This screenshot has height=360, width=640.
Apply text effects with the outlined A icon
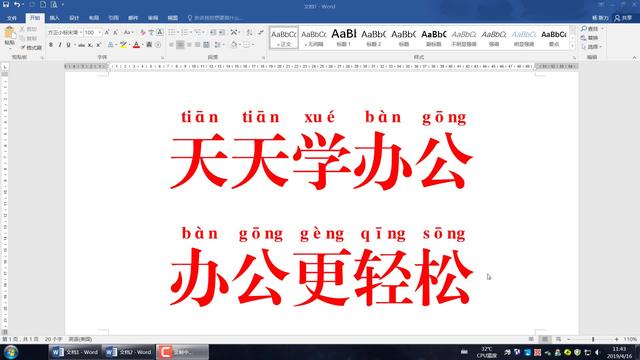click(x=111, y=45)
